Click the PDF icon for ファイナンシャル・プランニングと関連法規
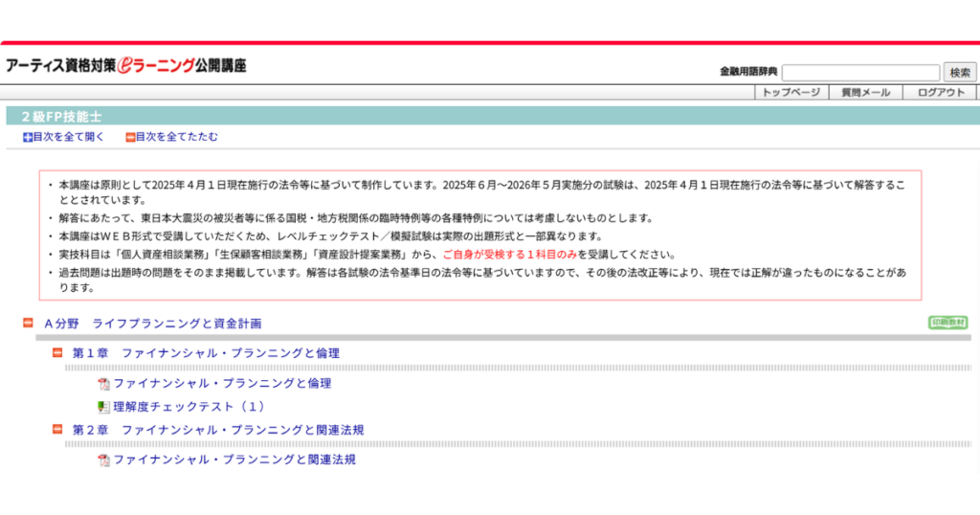The height and width of the screenshot is (515, 980). (103, 460)
